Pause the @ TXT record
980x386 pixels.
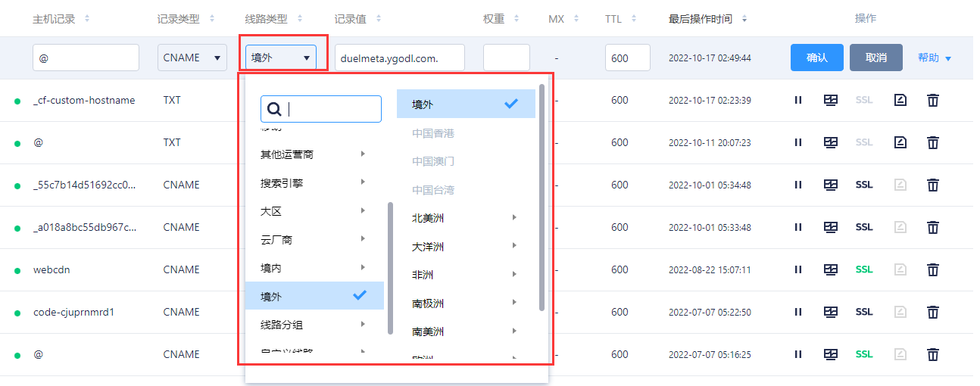(x=798, y=142)
